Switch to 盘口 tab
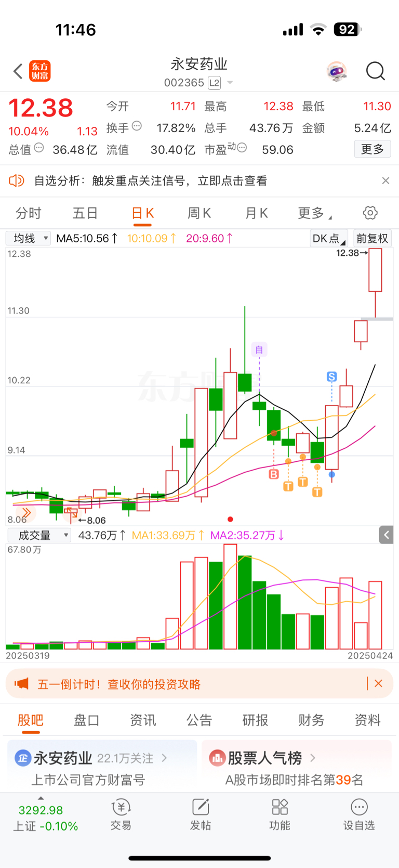Viewport: 399px width, 868px height. click(87, 720)
